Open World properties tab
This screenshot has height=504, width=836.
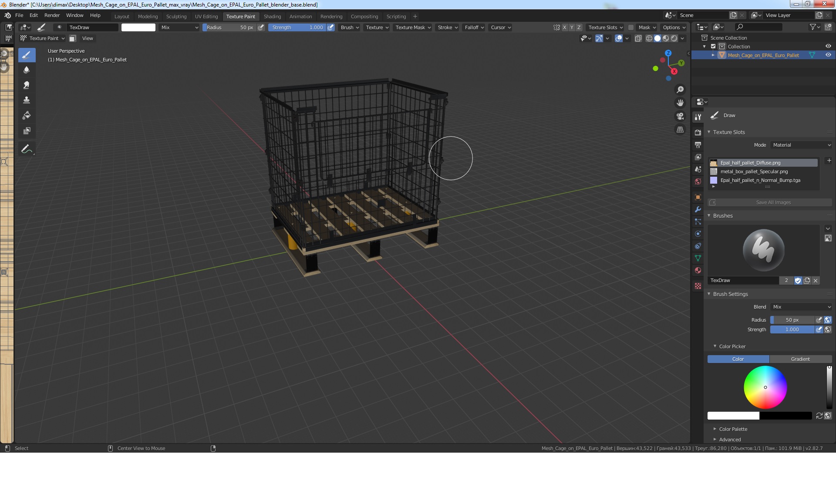click(698, 181)
